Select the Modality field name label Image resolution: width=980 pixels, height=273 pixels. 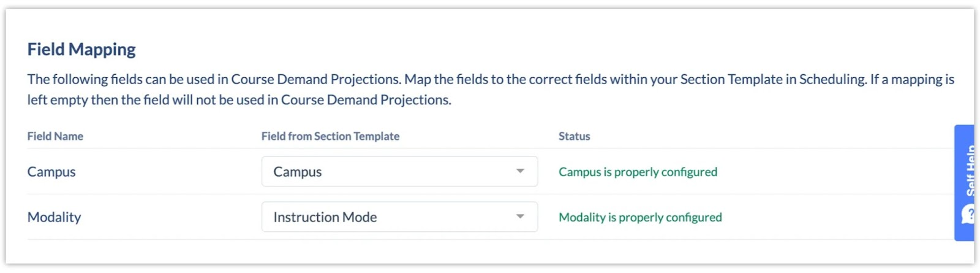54,217
